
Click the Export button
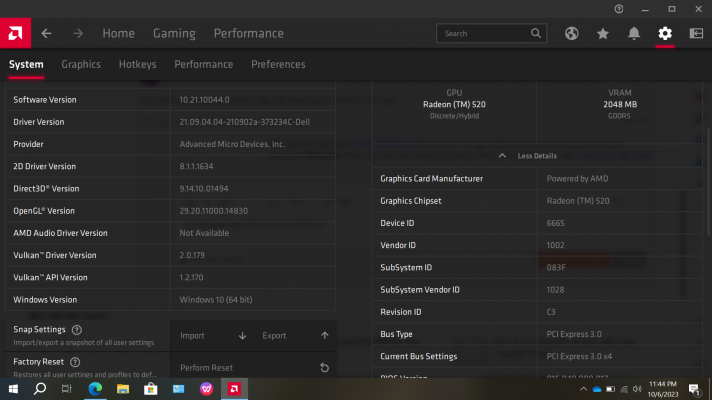pos(294,336)
